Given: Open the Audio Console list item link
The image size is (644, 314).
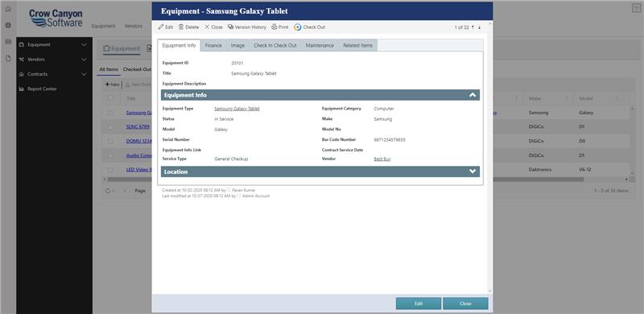Looking at the screenshot, I should coord(138,155).
